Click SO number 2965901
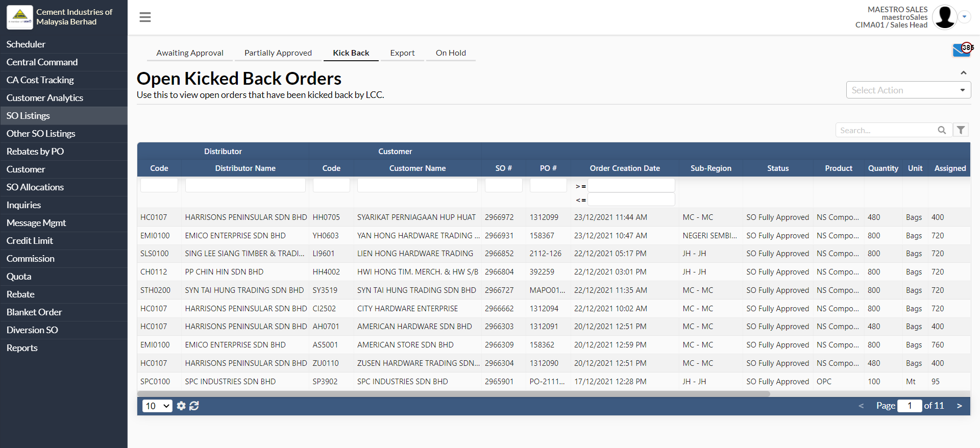 tap(499, 382)
